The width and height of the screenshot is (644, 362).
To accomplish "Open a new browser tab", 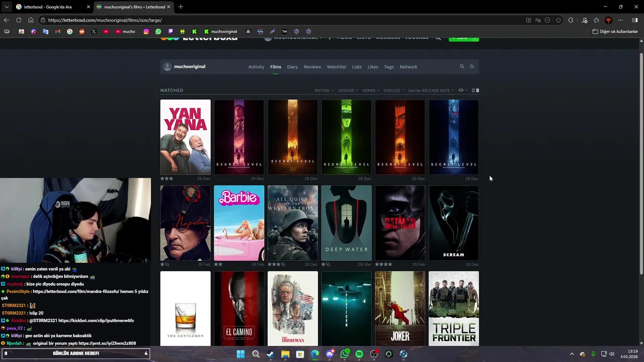I will [x=181, y=7].
